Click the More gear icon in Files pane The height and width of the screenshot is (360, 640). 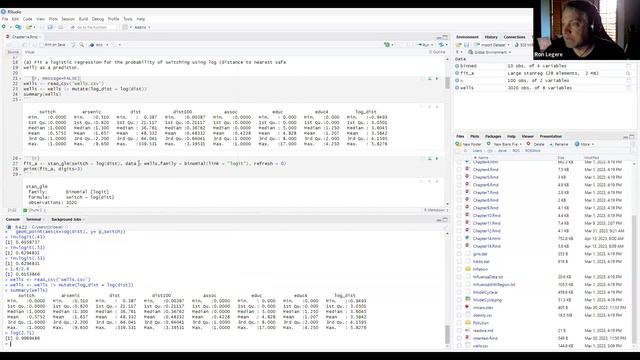(577, 144)
